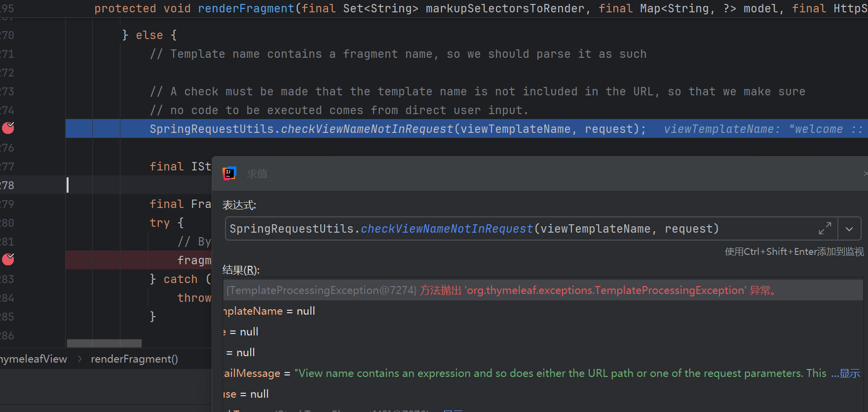The image size is (868, 412).
Task: Click the ThymeleafView breadcrumb
Action: click(x=34, y=359)
